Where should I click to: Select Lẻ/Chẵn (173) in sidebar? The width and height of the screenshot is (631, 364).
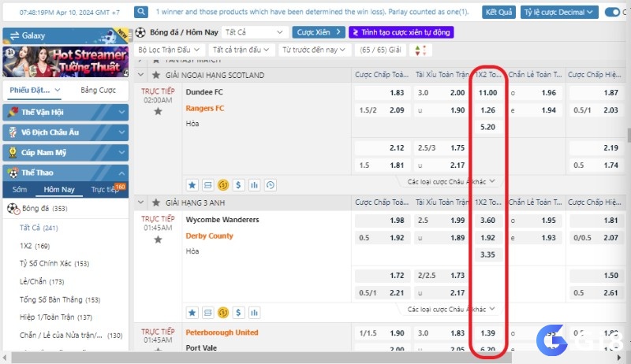[x=42, y=281]
